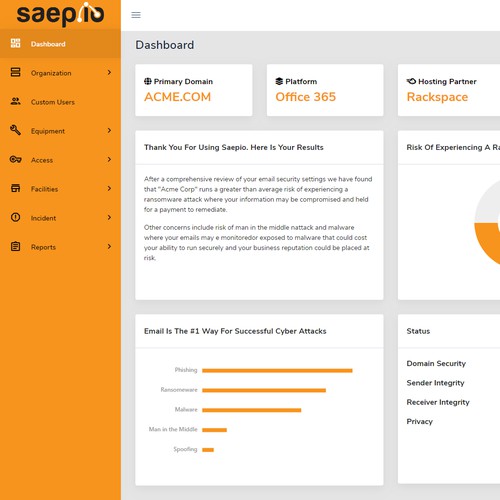Click the Malware bar in chart

click(252, 410)
